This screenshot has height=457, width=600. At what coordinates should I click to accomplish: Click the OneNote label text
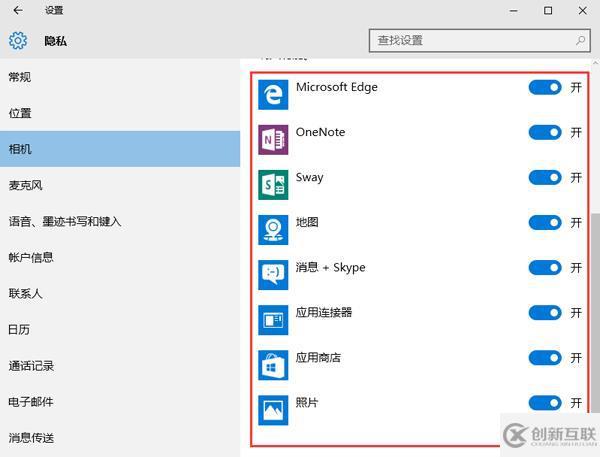[320, 132]
